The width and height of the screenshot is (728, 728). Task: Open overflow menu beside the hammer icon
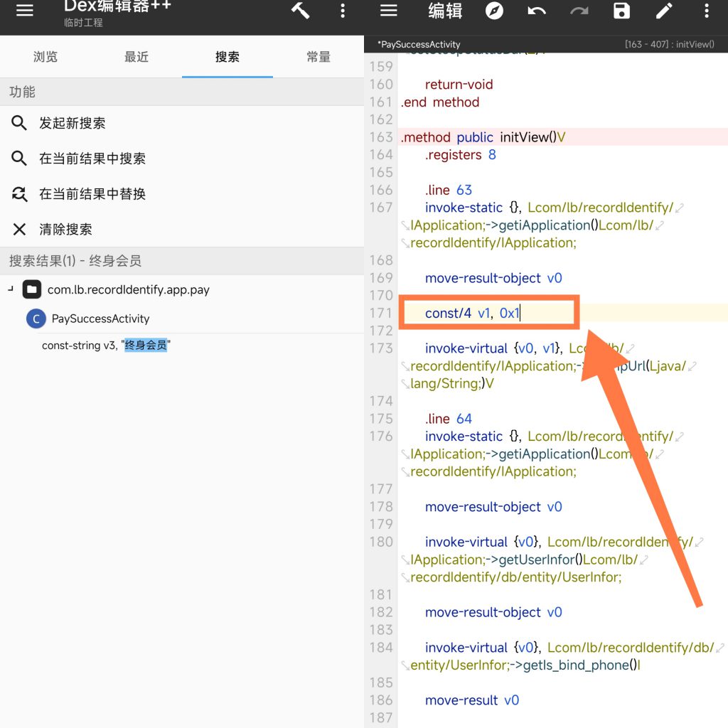[x=342, y=10]
